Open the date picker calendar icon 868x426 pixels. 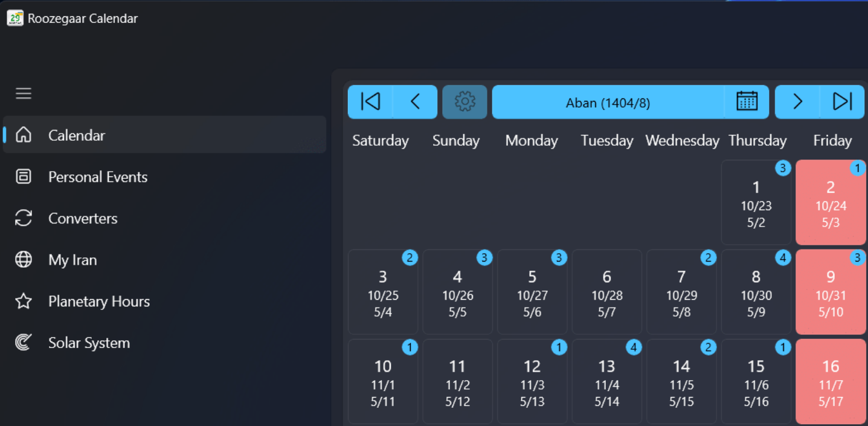[x=747, y=102]
